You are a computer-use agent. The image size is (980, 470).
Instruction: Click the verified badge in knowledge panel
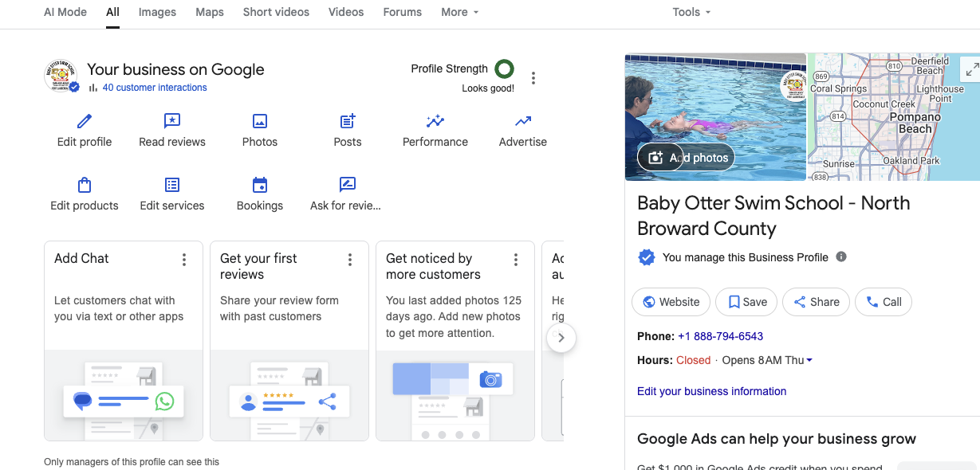click(x=647, y=257)
